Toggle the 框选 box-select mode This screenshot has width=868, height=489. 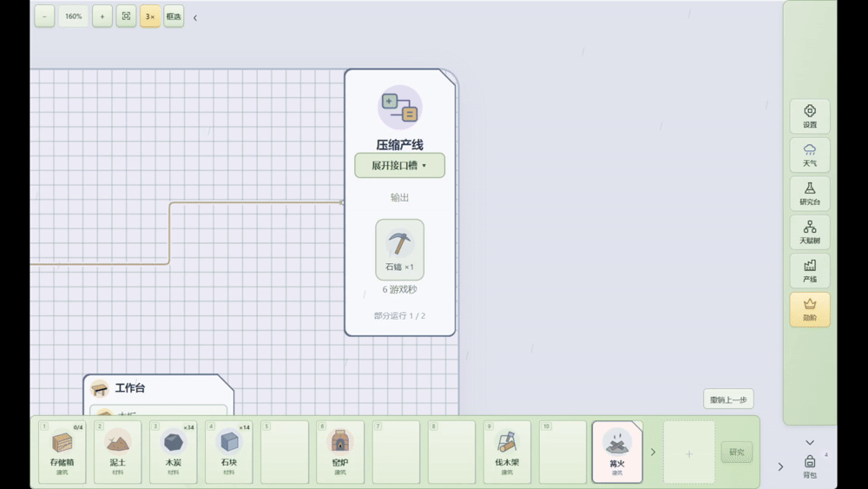[x=174, y=16]
